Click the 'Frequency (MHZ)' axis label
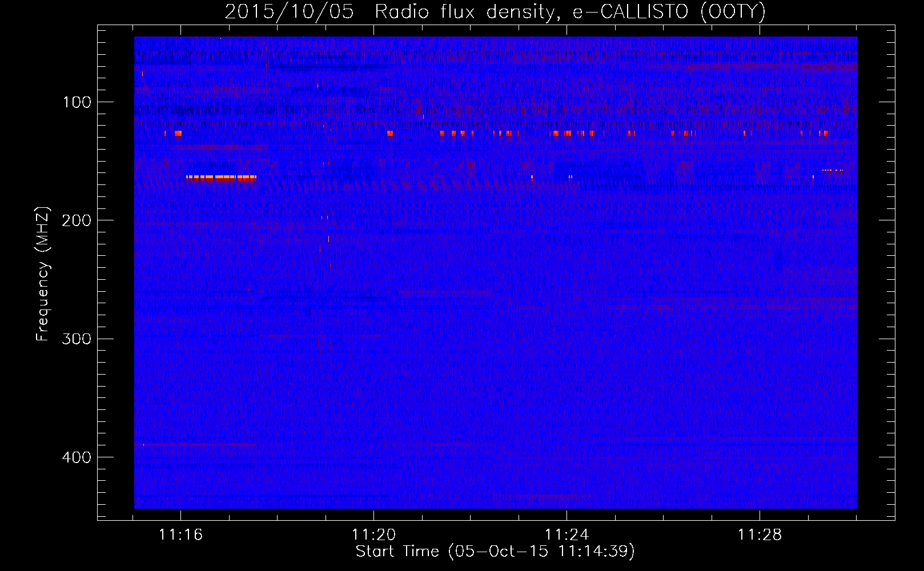924x571 pixels. click(x=43, y=274)
